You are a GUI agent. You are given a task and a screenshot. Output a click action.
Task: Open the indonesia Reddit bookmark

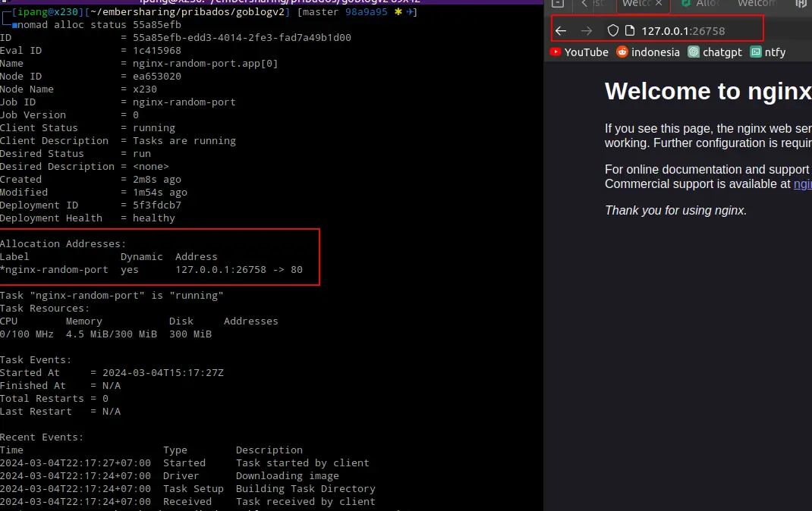pyautogui.click(x=648, y=52)
